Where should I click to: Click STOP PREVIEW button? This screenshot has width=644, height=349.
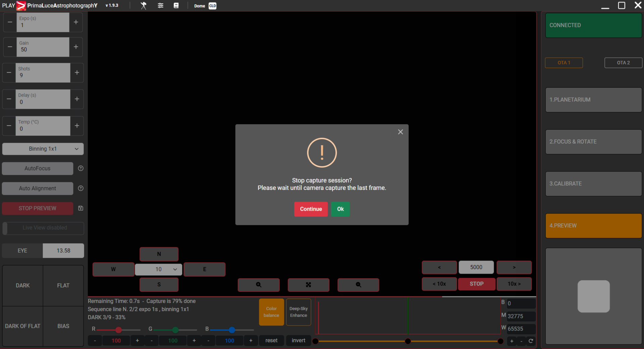tap(38, 208)
